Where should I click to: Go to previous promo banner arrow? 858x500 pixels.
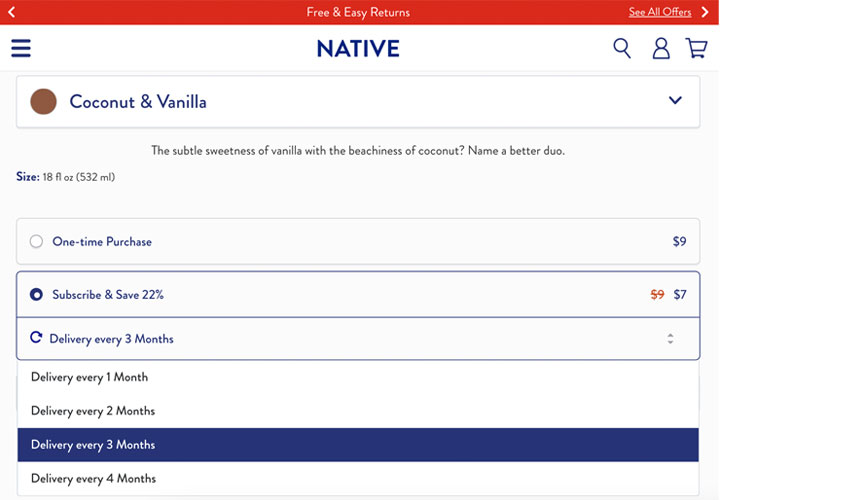tap(11, 12)
